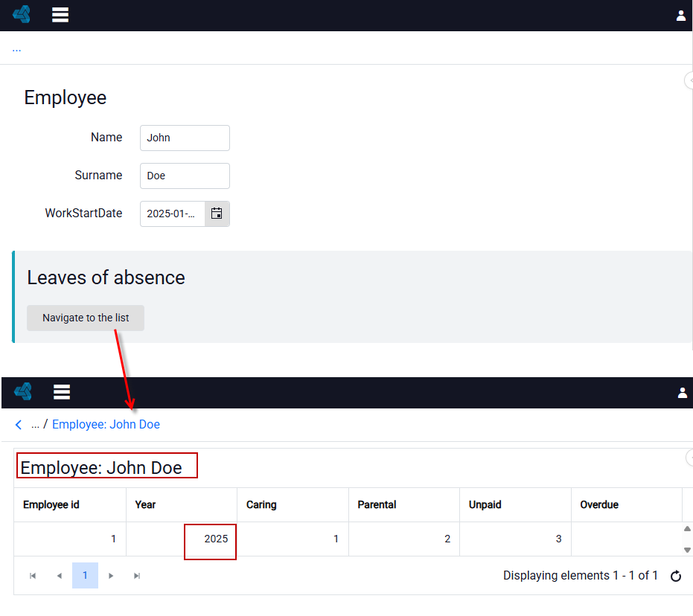Open the user profile icon on the leaves list screen
693x616 pixels.
tap(683, 393)
